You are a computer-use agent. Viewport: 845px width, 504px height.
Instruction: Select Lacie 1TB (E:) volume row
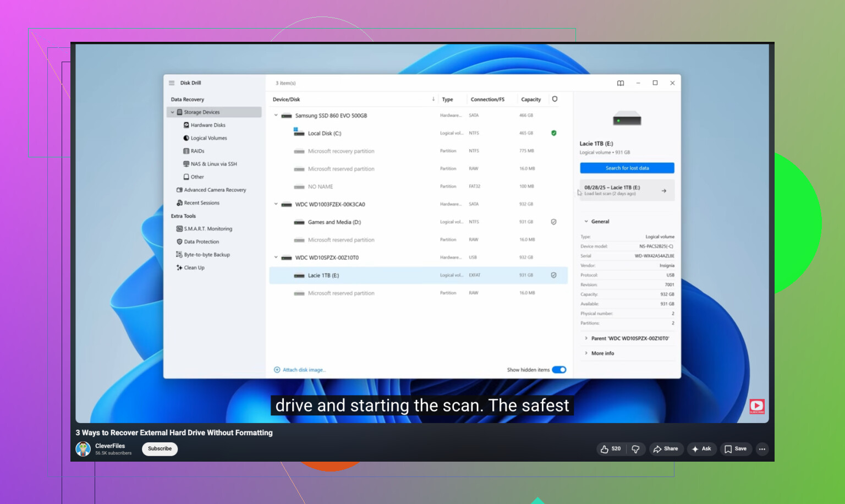419,276
